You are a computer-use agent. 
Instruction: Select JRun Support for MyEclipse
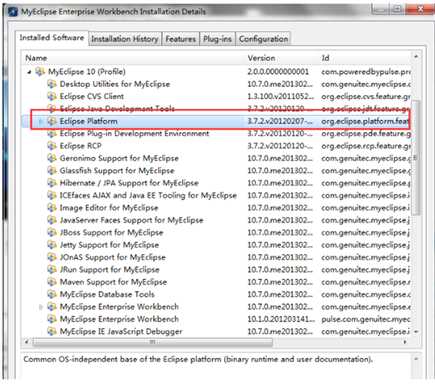pos(217,269)
